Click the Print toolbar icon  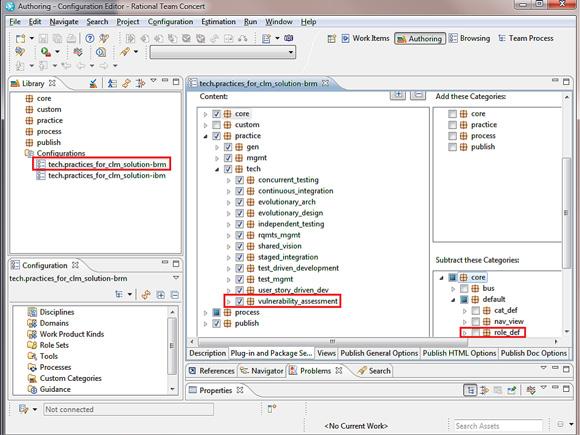(71, 38)
